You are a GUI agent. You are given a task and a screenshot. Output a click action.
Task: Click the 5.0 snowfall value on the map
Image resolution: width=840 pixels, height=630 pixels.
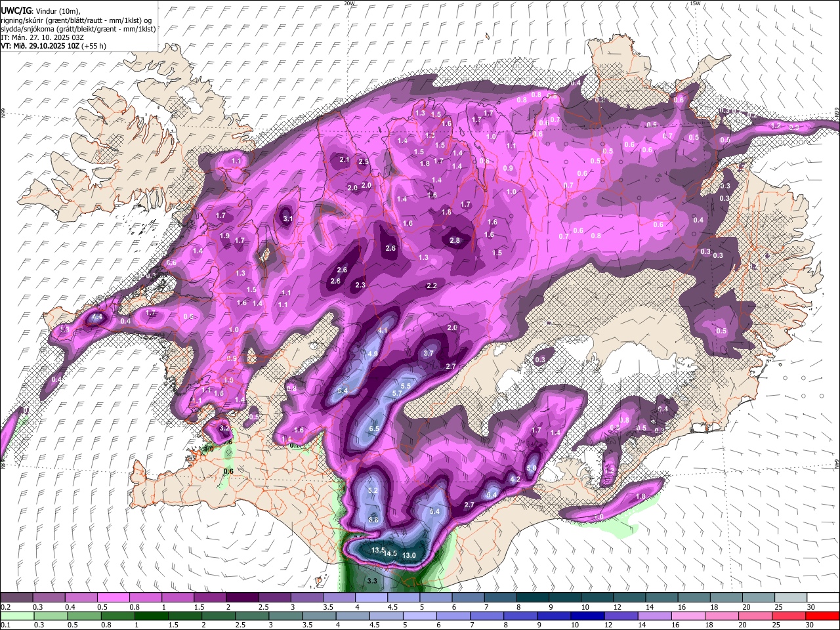coord(532,468)
